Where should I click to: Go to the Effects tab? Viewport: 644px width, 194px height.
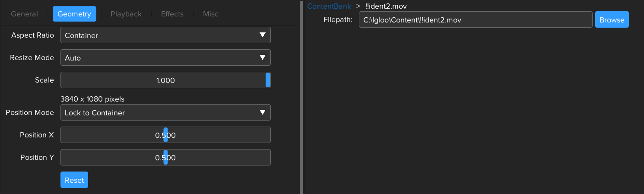tap(172, 14)
